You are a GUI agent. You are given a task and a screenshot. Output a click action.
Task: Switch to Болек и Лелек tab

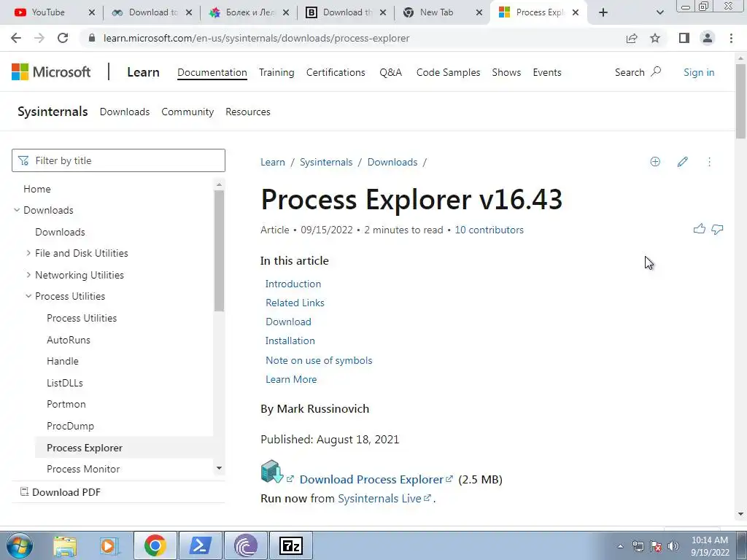tap(251, 12)
